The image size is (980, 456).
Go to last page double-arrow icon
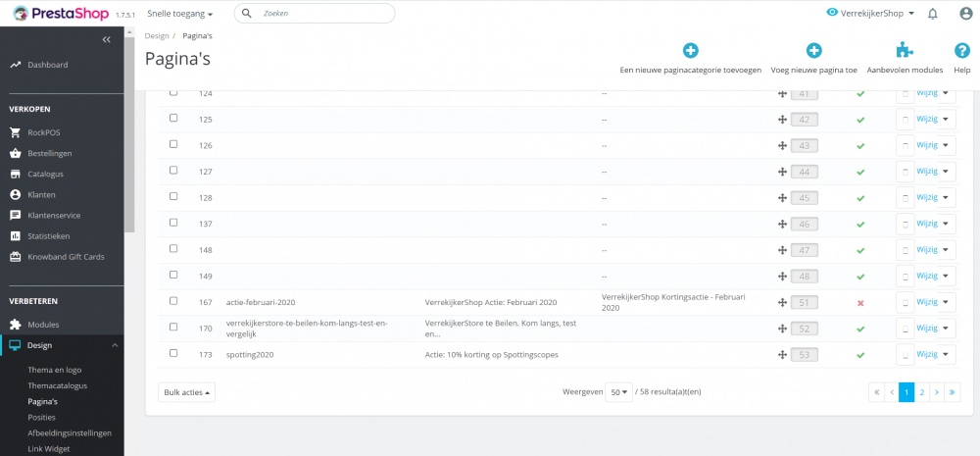(x=952, y=392)
